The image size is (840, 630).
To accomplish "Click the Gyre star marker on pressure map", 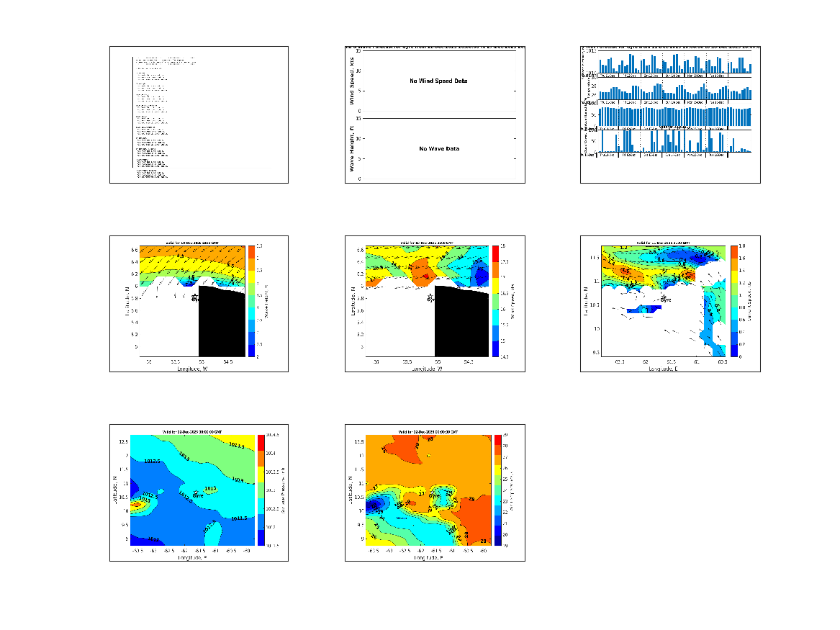I will click(x=197, y=492).
